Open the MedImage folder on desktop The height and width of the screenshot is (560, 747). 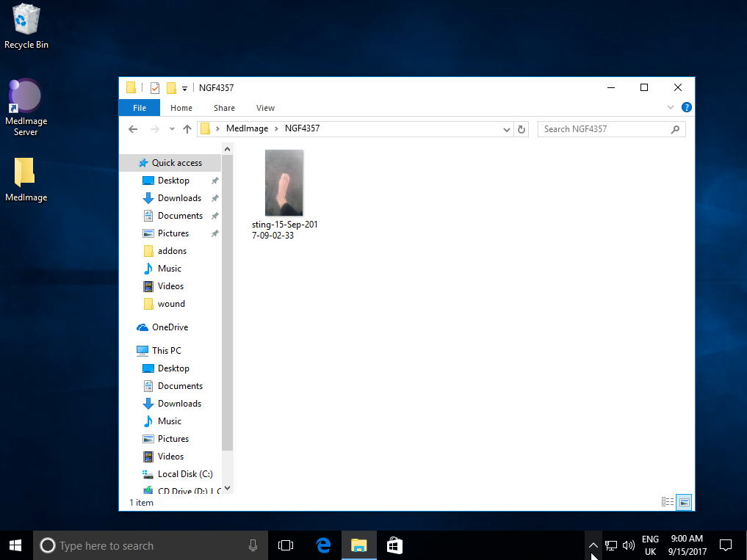point(26,180)
